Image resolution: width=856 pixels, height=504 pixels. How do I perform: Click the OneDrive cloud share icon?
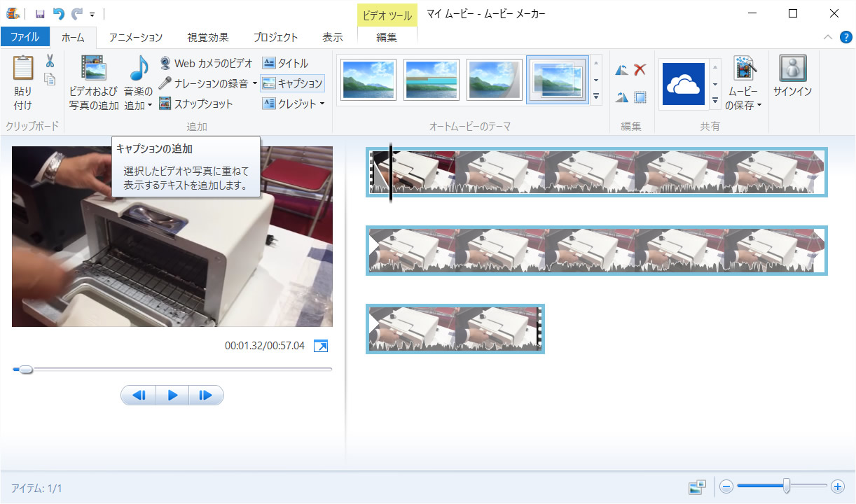coord(683,84)
